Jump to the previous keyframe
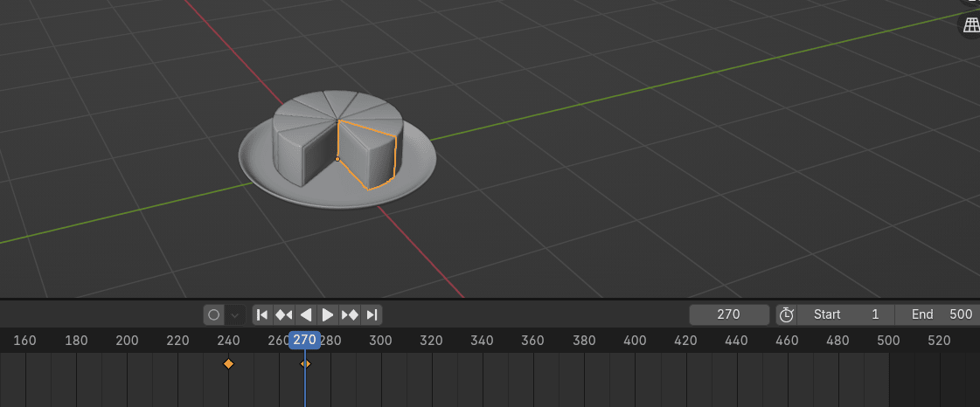The width and height of the screenshot is (980, 407). 284,314
